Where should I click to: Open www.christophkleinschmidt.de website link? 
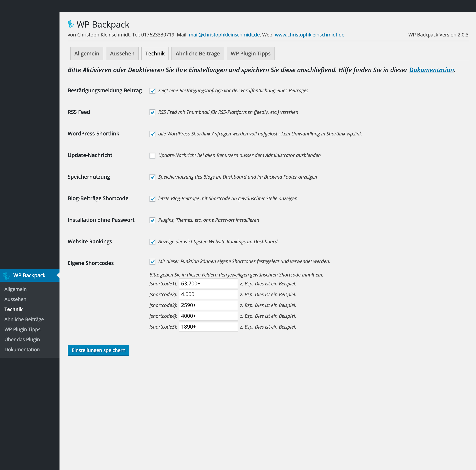tap(309, 35)
